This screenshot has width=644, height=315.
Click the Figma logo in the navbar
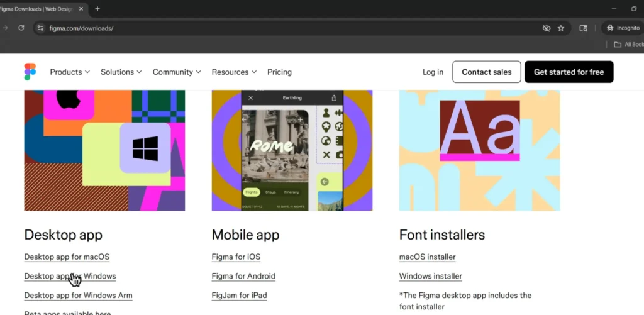[x=30, y=72]
